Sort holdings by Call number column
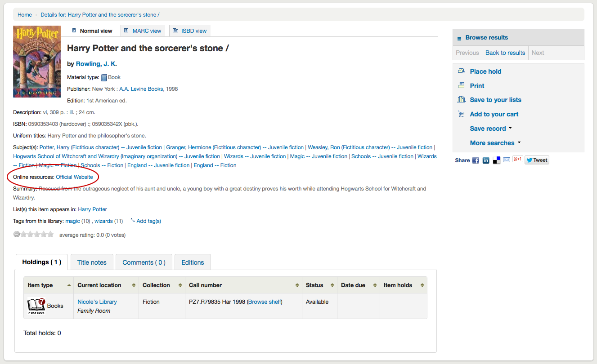 click(x=243, y=285)
